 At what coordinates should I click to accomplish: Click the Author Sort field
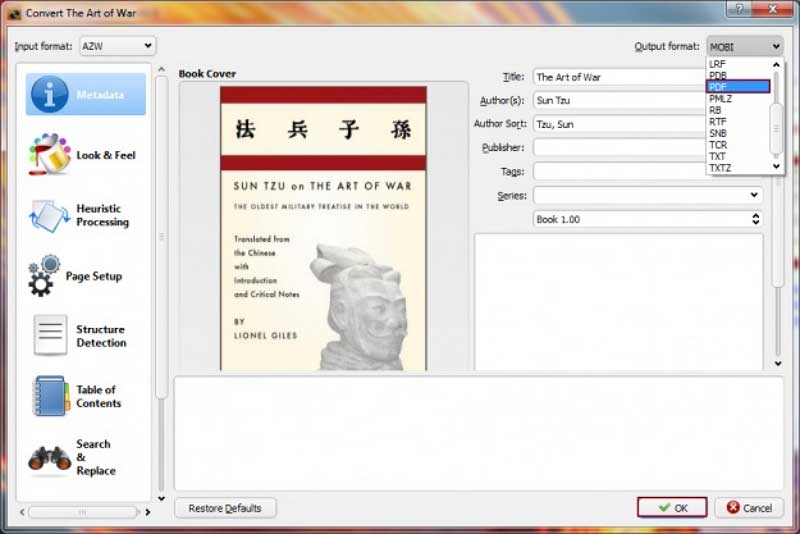tap(619, 124)
